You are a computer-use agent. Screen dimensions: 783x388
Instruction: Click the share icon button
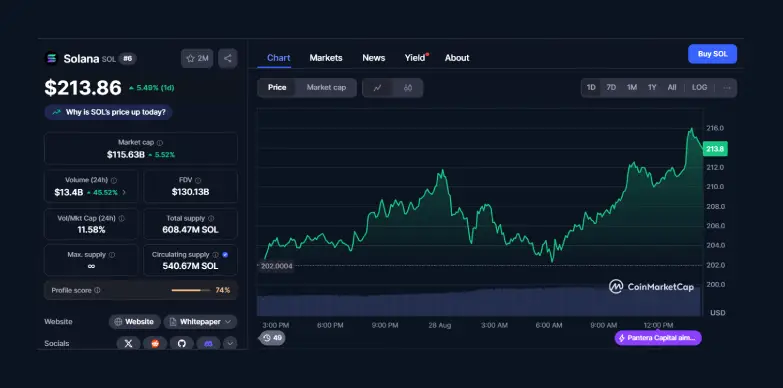pos(228,58)
